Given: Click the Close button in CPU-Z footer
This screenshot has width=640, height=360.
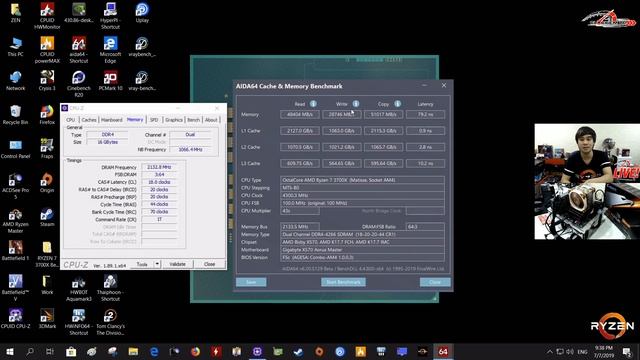Looking at the screenshot, I should pyautogui.click(x=209, y=264).
